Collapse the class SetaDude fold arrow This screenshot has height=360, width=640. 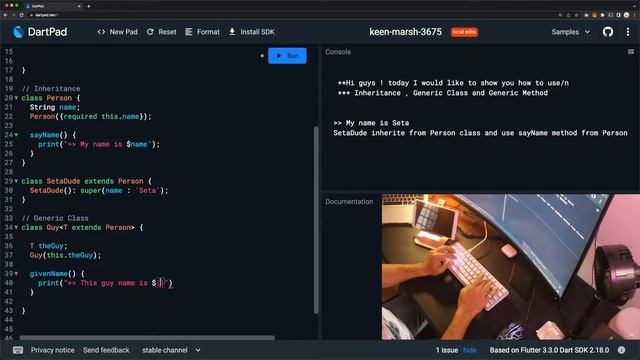tap(16, 181)
